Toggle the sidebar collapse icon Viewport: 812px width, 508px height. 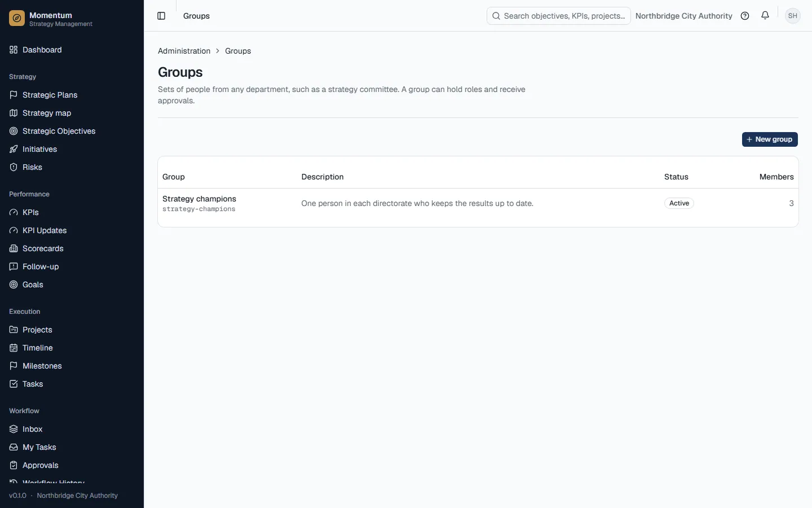(161, 16)
